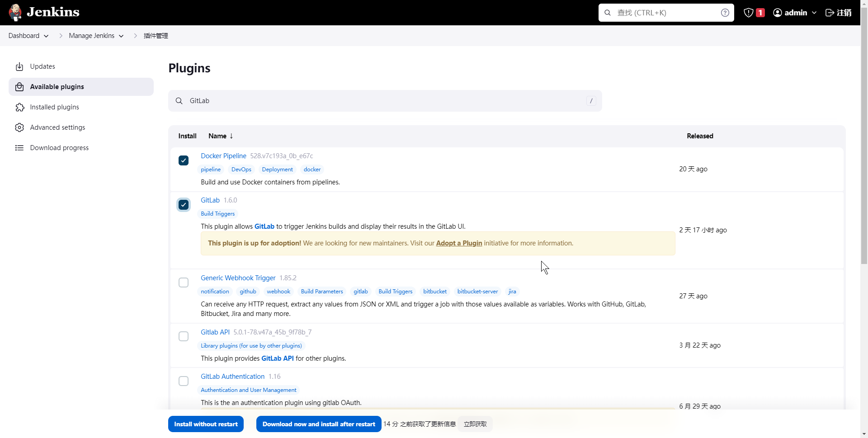The height and width of the screenshot is (438, 868).
Task: Expand the Manage Jenkins breadcrumb dropdown
Action: (x=121, y=36)
